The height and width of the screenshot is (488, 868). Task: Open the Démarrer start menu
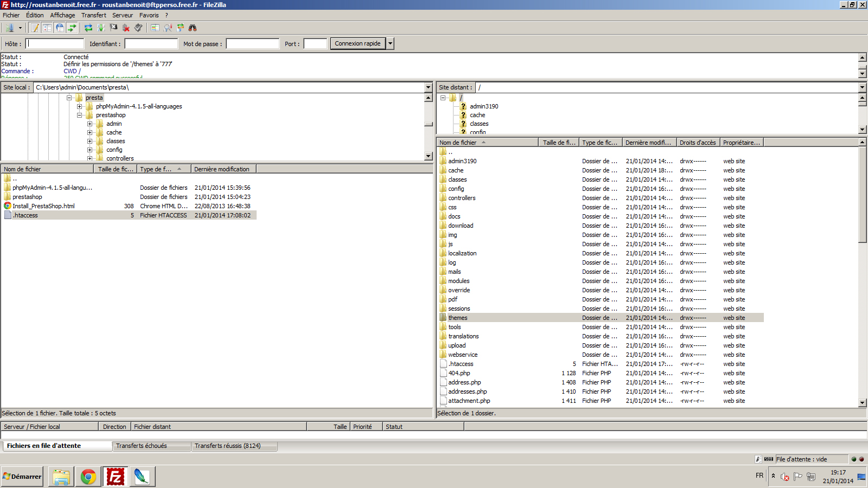click(x=22, y=477)
